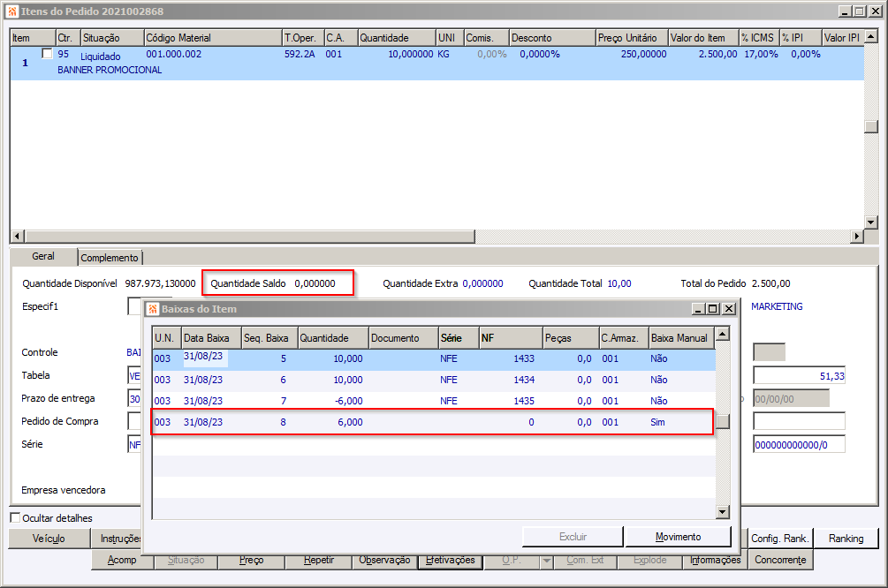The image size is (888, 588).
Task: Click the items grid horizontal scrollbar thumb
Action: [x=250, y=236]
